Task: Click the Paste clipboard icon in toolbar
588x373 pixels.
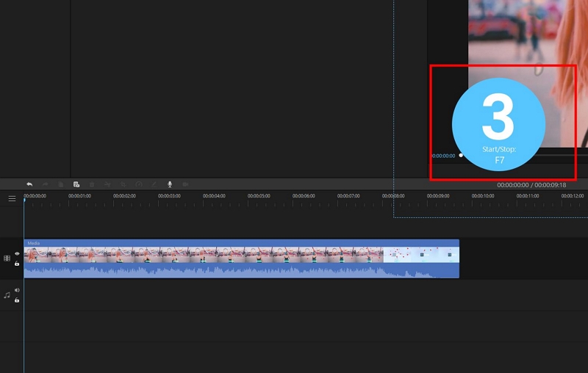Action: point(76,184)
